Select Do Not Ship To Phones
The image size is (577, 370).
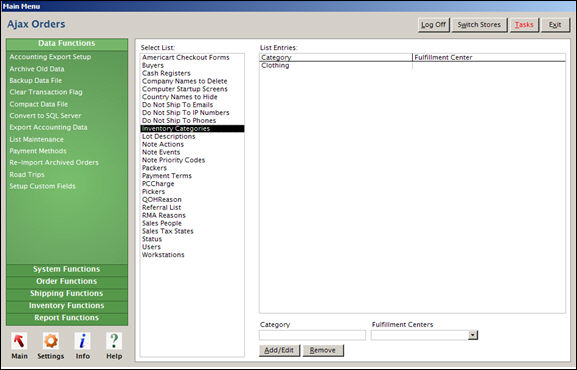pos(192,121)
